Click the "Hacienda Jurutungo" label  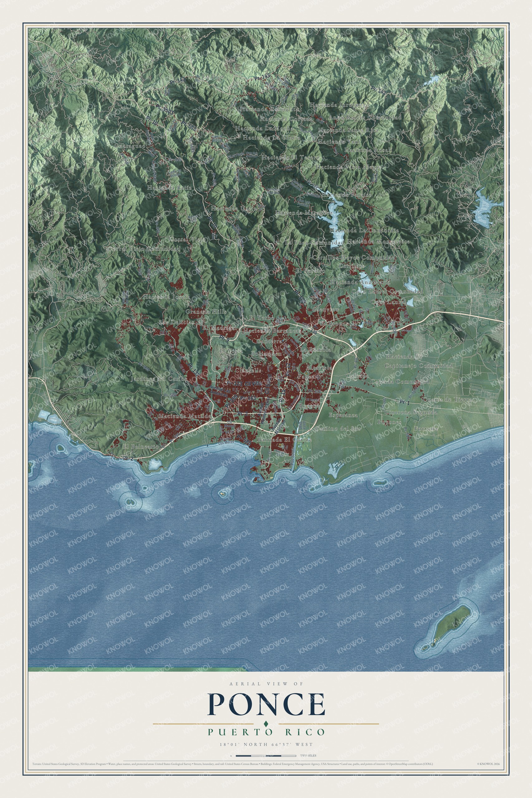point(339,105)
